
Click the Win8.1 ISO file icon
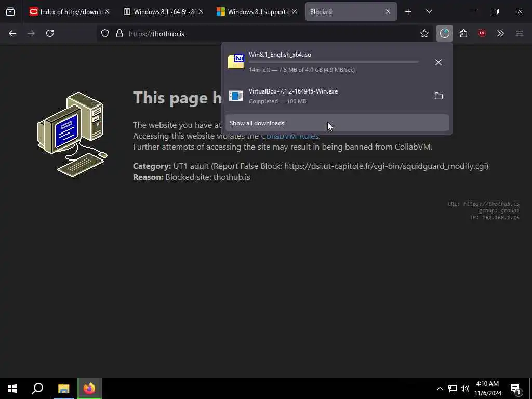[x=236, y=61]
